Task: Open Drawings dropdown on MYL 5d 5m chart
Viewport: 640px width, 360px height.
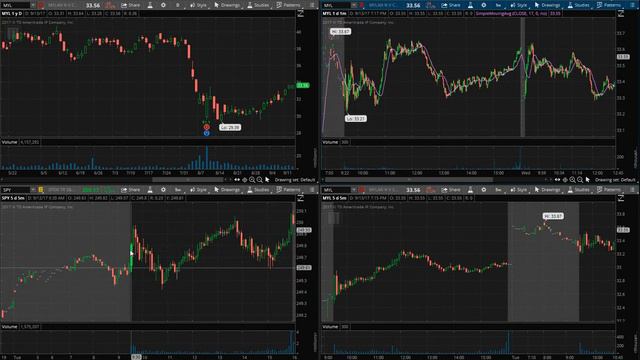Action: 547,190
